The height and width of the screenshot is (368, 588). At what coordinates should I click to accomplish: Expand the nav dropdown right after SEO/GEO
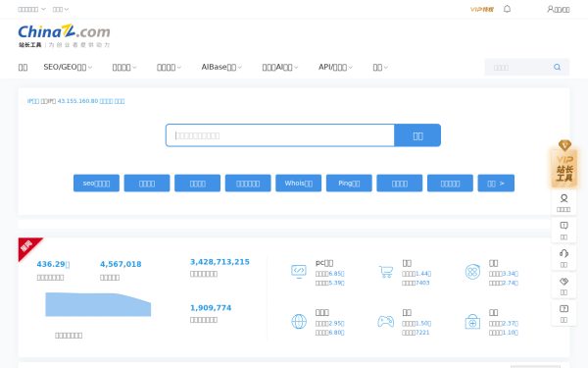[124, 67]
